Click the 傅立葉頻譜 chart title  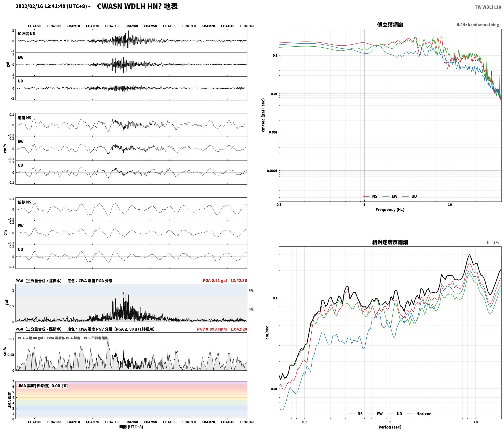pos(390,25)
